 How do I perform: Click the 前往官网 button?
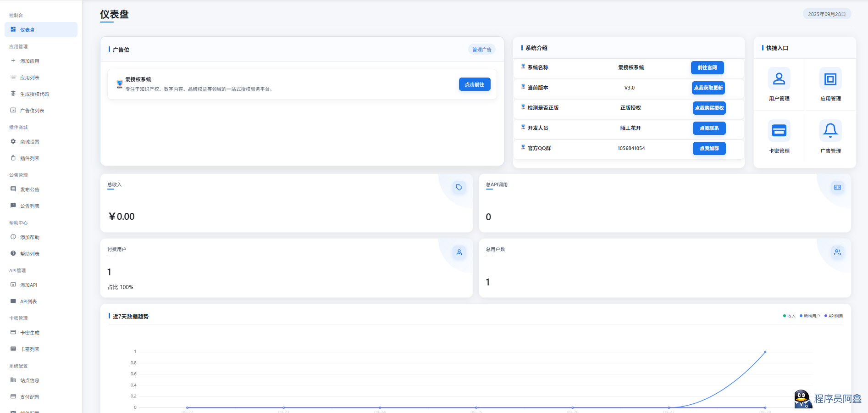pyautogui.click(x=707, y=67)
